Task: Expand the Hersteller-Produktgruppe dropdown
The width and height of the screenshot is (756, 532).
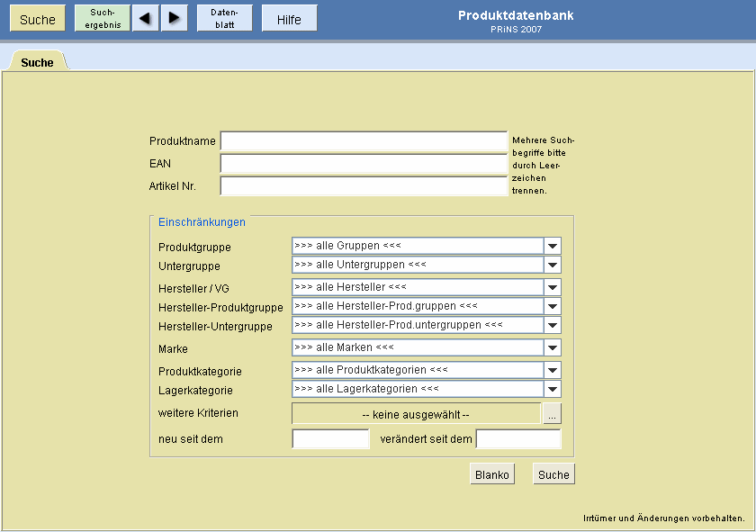Action: click(552, 307)
